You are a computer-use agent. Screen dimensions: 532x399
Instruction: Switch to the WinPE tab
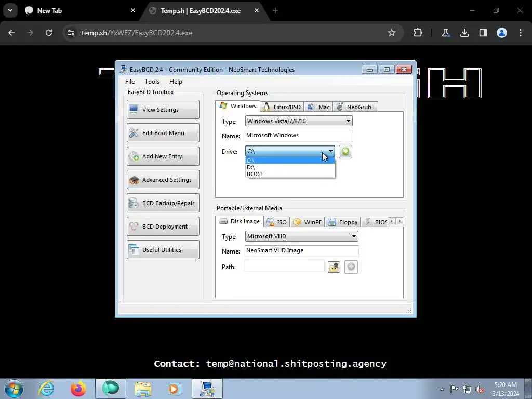click(x=307, y=222)
